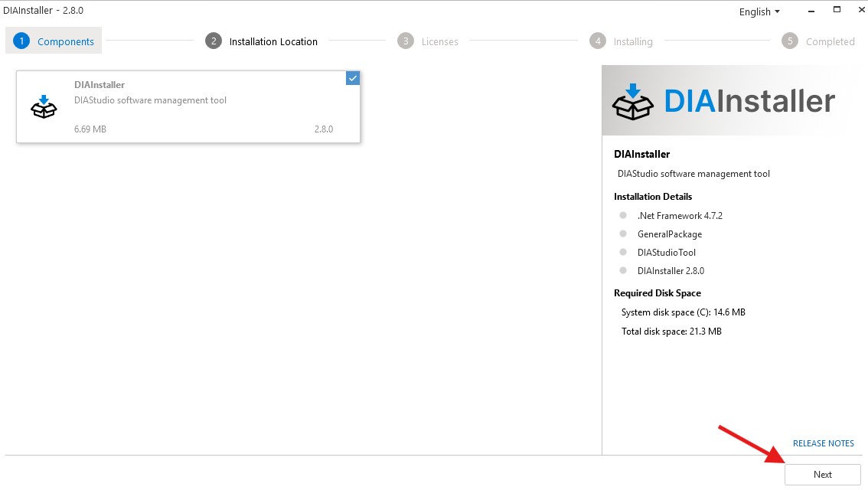Maximize the DIAInstaller window
The image size is (868, 490).
pos(837,10)
